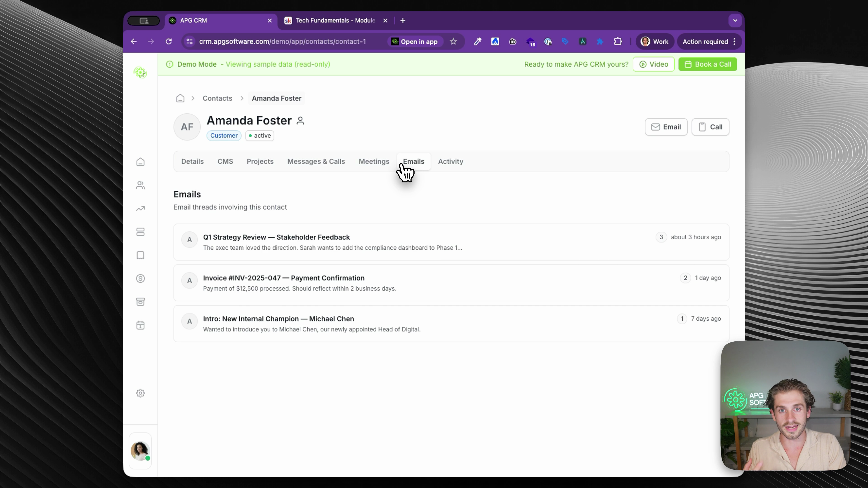
Task: Switch to the CMS tab
Action: [225, 161]
